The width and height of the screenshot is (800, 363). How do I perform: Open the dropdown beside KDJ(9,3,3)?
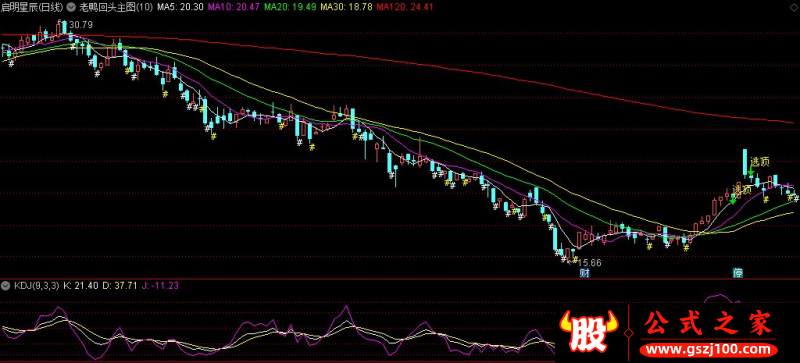point(6,286)
